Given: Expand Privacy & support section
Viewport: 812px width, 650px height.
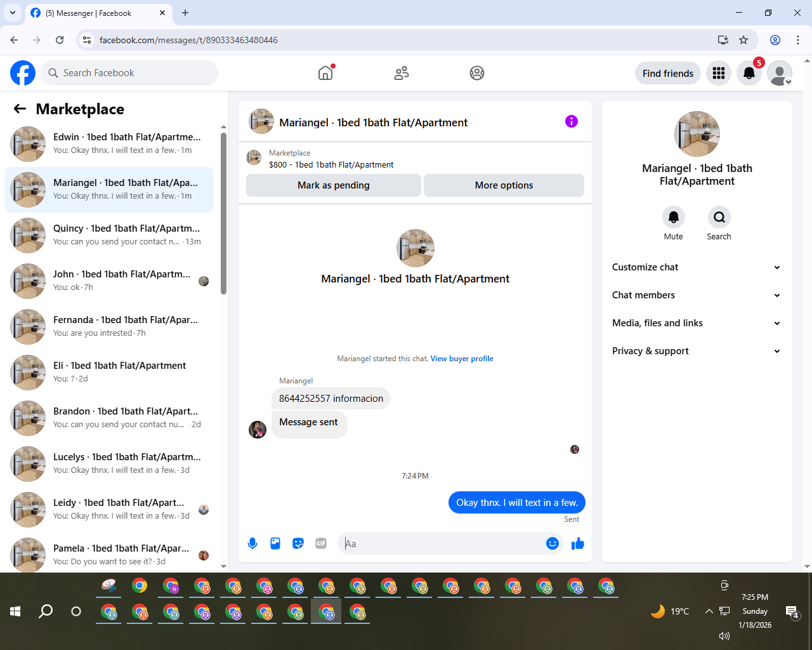Looking at the screenshot, I should coord(697,351).
